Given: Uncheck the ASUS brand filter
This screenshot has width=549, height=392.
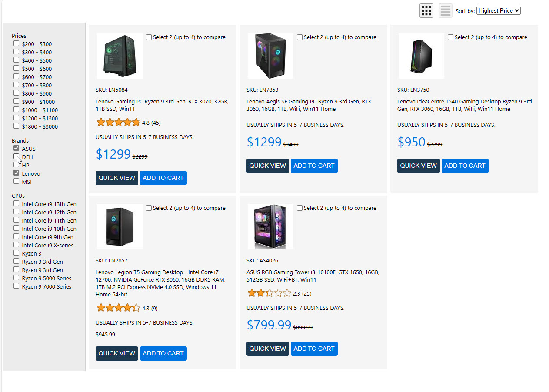Looking at the screenshot, I should 17,148.
